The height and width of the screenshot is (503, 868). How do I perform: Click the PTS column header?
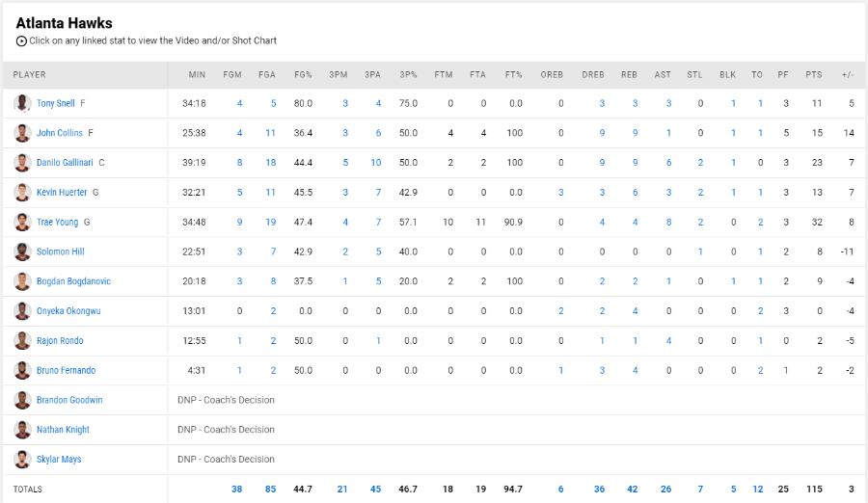tap(814, 75)
